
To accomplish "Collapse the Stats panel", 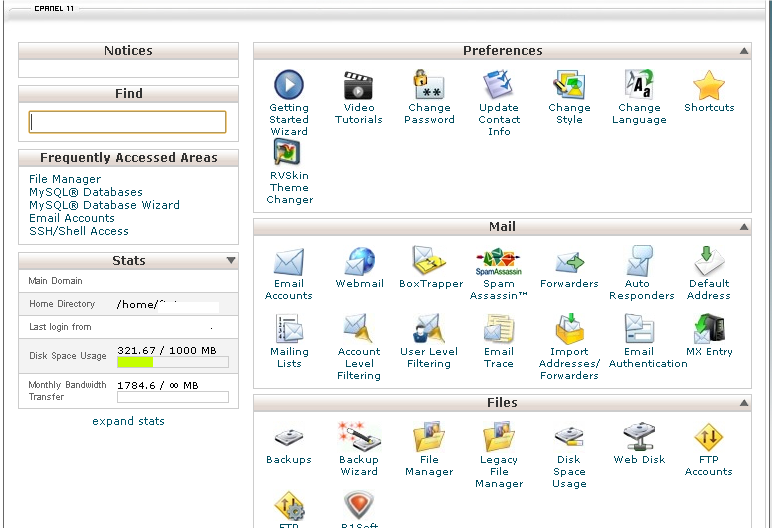I will [231, 261].
